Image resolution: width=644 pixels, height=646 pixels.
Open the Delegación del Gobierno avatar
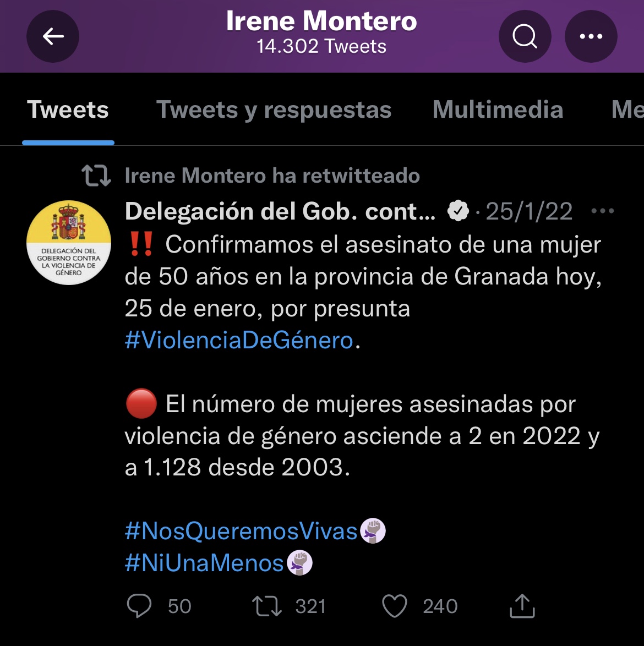pos(69,242)
